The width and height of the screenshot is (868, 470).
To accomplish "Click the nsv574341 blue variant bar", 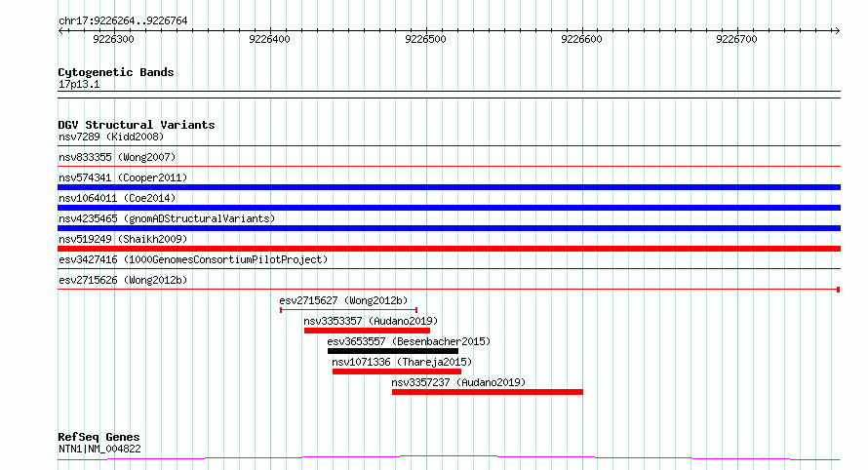I will [449, 187].
